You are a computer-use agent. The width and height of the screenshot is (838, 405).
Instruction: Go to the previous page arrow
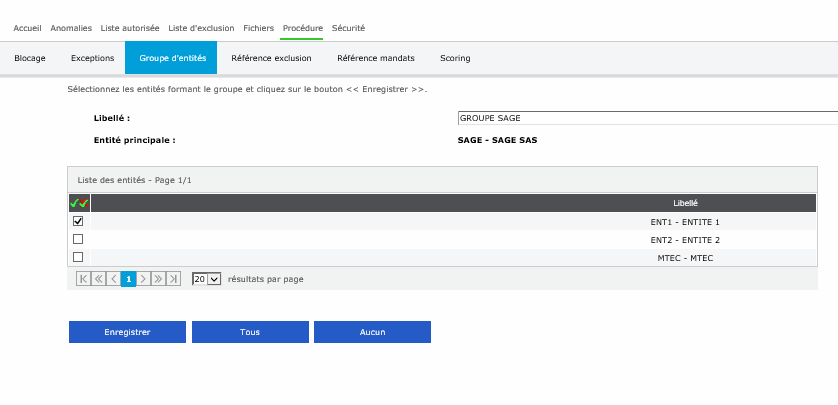pos(113,279)
